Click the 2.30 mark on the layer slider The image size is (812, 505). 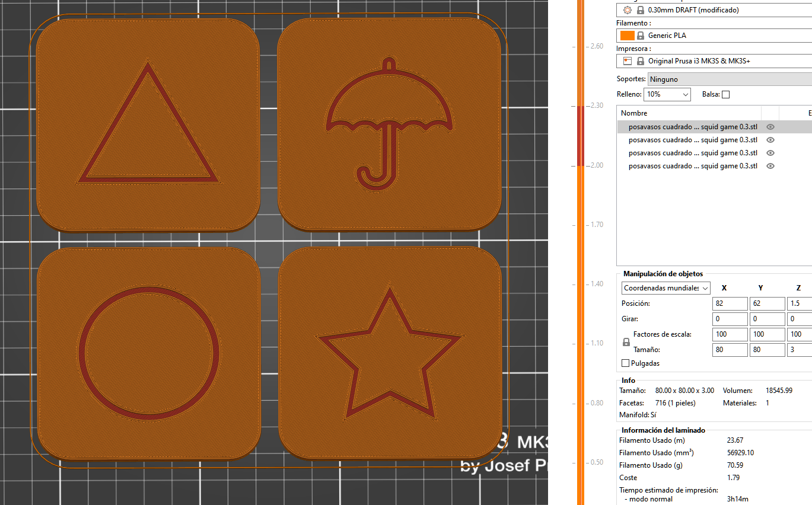click(x=596, y=106)
